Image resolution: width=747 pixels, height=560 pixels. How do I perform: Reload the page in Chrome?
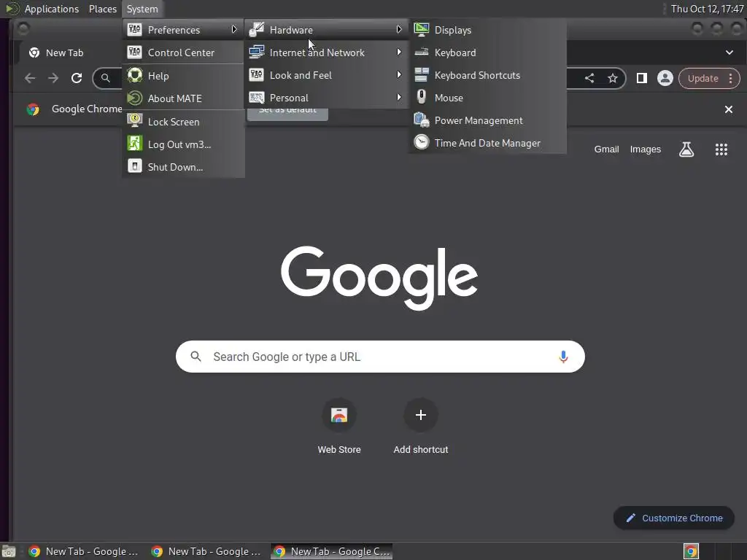[76, 78]
